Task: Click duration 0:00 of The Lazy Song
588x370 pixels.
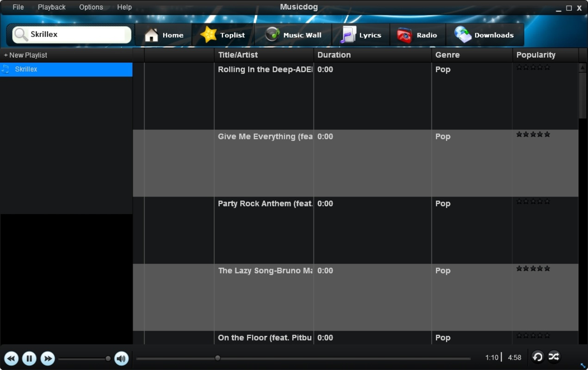Action: (325, 271)
